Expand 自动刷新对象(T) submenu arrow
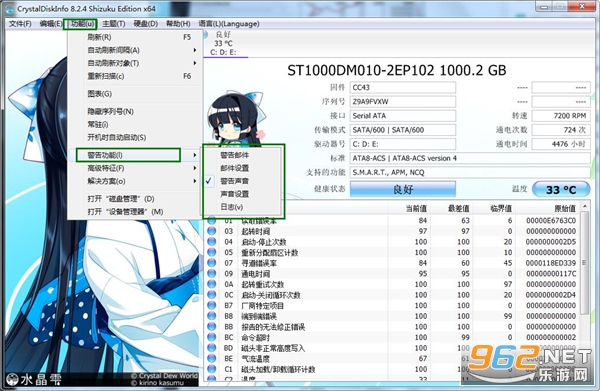This screenshot has height=391, width=600. (x=195, y=63)
